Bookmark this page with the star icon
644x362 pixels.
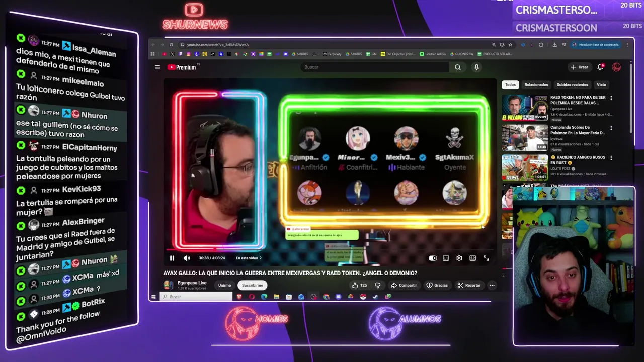click(510, 45)
